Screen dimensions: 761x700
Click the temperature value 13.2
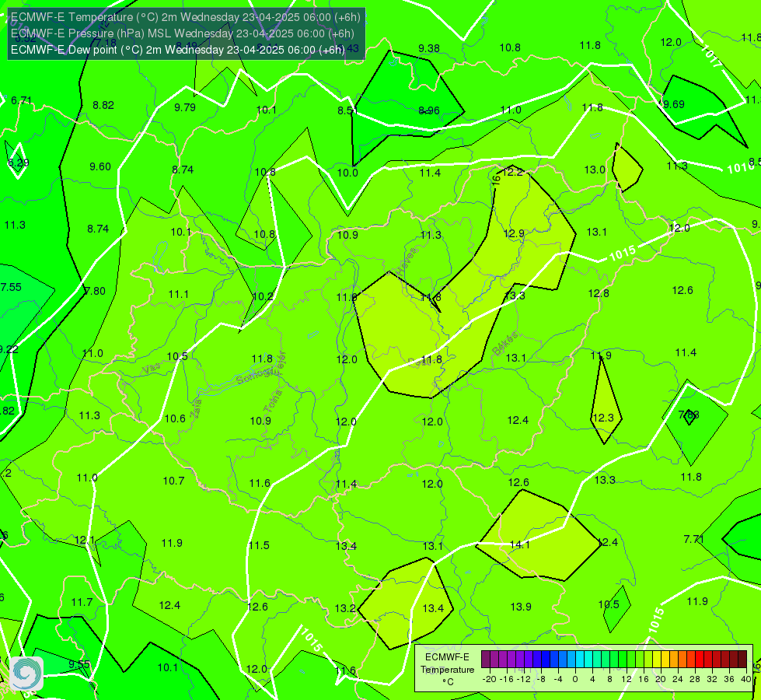pyautogui.click(x=345, y=609)
